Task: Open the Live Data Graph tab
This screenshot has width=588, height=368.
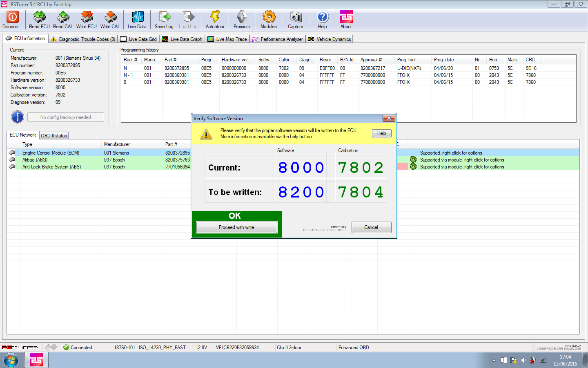Action: point(182,39)
